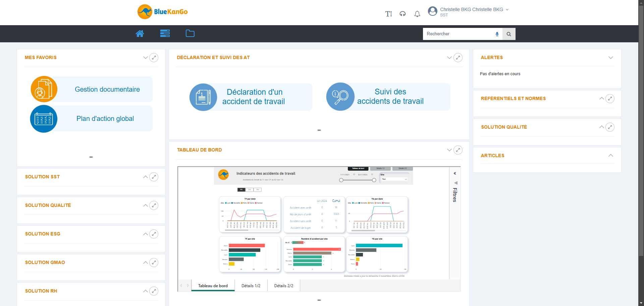Switch to Détails 2/2 tab
Screen dimensions: 644x306
[x=284, y=286]
